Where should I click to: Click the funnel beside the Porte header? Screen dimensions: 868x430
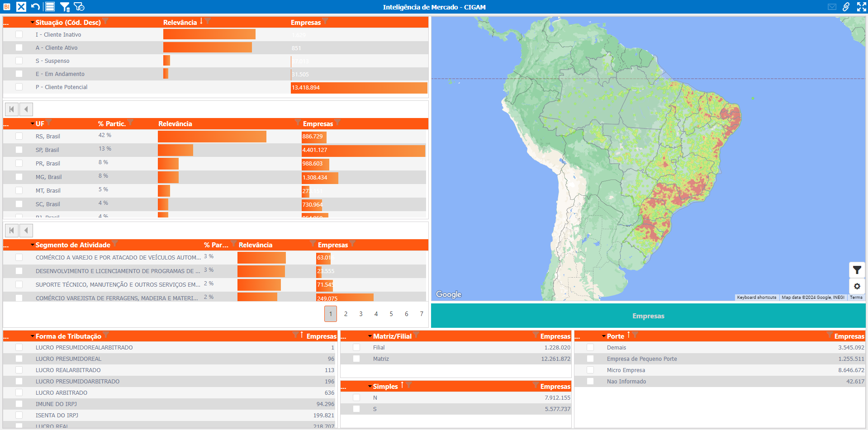(635, 335)
